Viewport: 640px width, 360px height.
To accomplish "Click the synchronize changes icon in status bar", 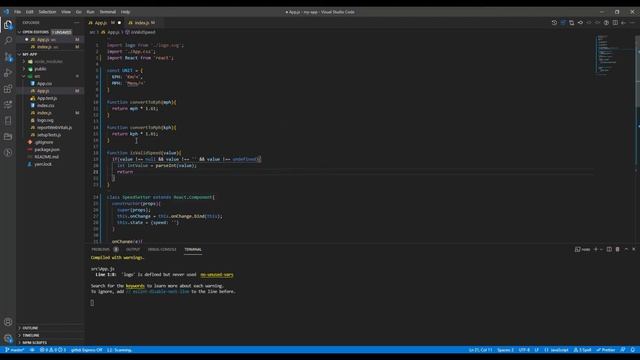I will tap(32, 350).
